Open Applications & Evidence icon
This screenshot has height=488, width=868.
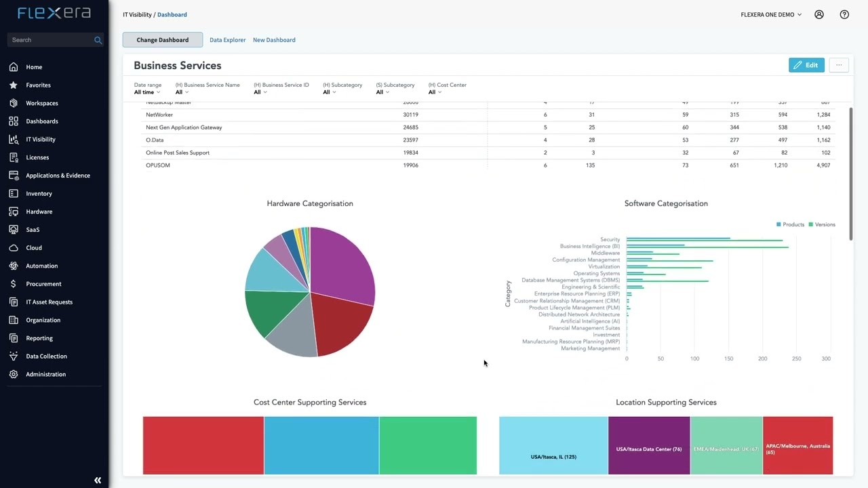(14, 176)
